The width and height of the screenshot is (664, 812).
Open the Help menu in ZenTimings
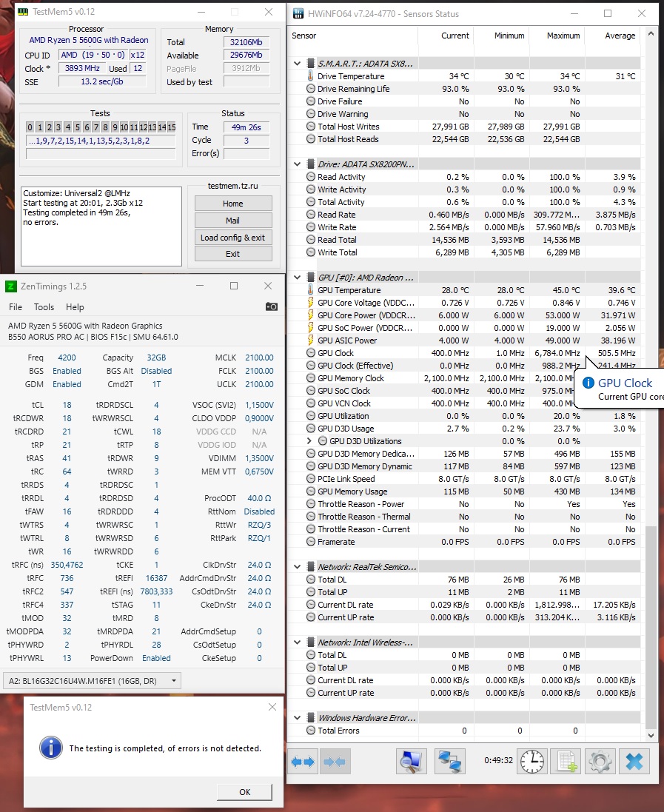point(75,307)
